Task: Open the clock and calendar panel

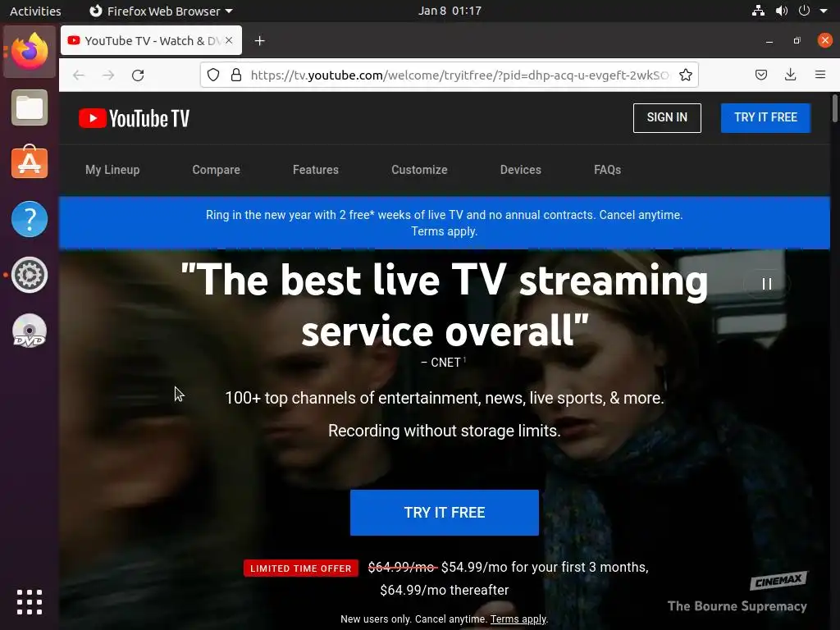Action: (x=450, y=11)
